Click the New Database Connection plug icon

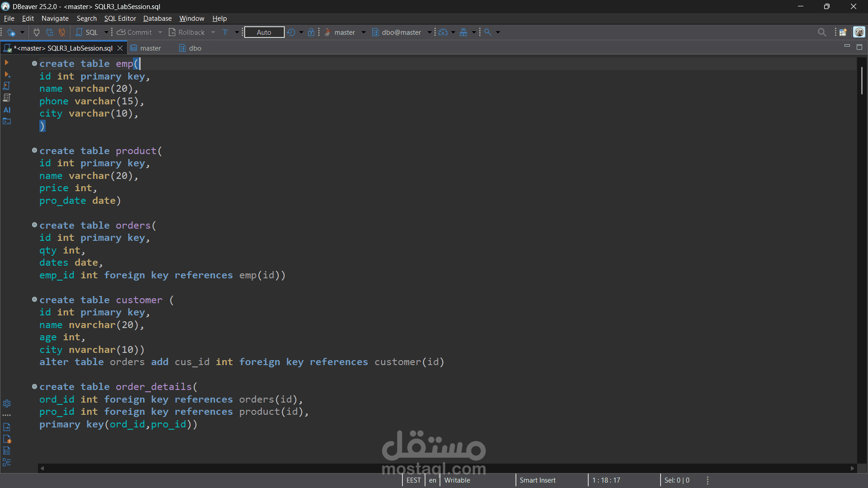pos(11,33)
